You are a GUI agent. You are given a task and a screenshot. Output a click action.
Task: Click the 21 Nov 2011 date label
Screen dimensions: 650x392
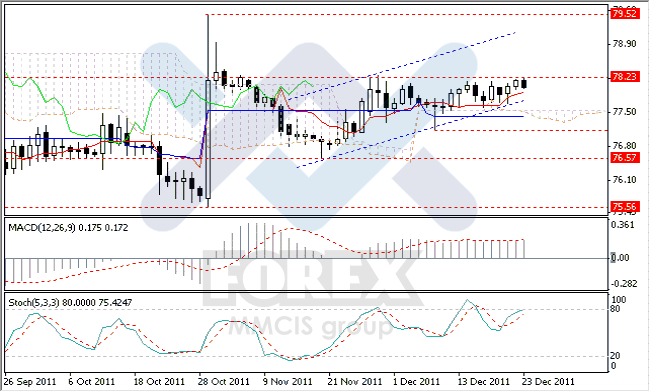[354, 382]
